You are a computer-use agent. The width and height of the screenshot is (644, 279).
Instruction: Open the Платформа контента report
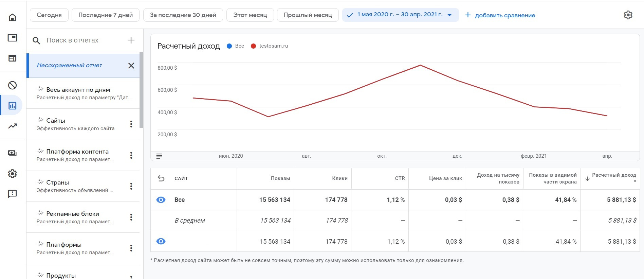click(83, 155)
